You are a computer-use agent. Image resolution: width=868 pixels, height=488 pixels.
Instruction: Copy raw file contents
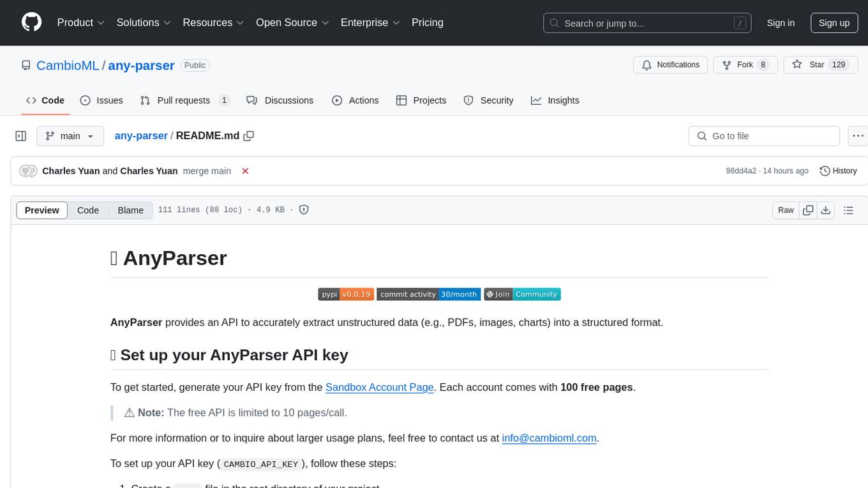[x=809, y=210]
